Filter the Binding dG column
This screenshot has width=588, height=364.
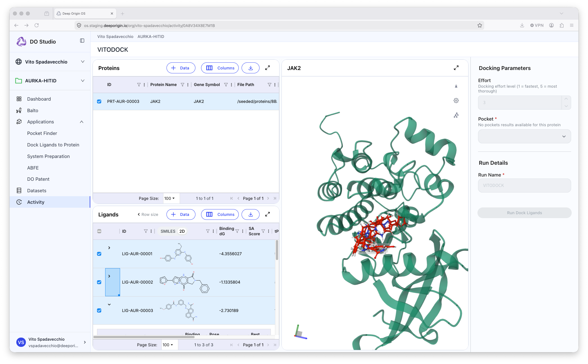point(237,231)
